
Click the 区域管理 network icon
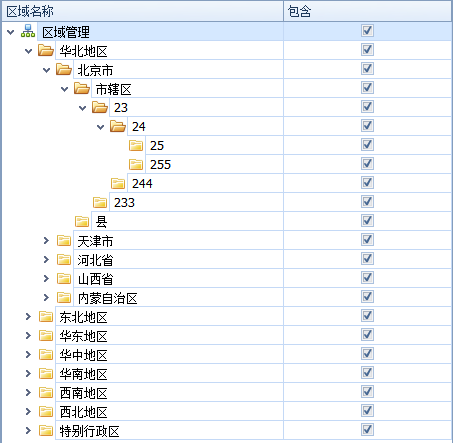tap(28, 31)
